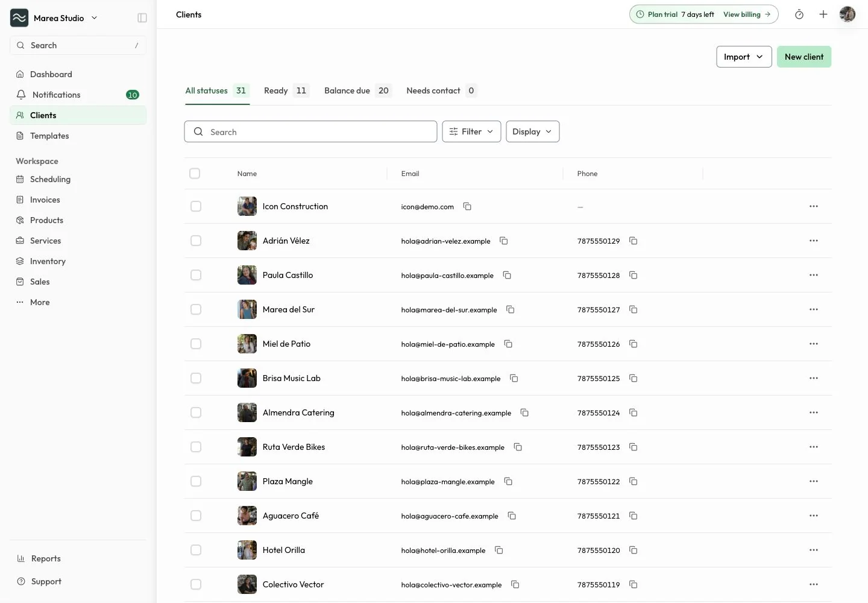Screen dimensions: 868x603
Task: Copy Brisa Music Lab email address
Action: (514, 378)
